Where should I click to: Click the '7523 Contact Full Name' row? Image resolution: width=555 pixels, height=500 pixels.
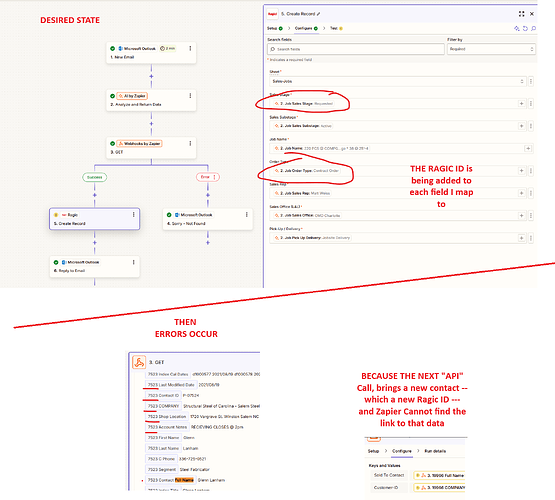[186, 480]
